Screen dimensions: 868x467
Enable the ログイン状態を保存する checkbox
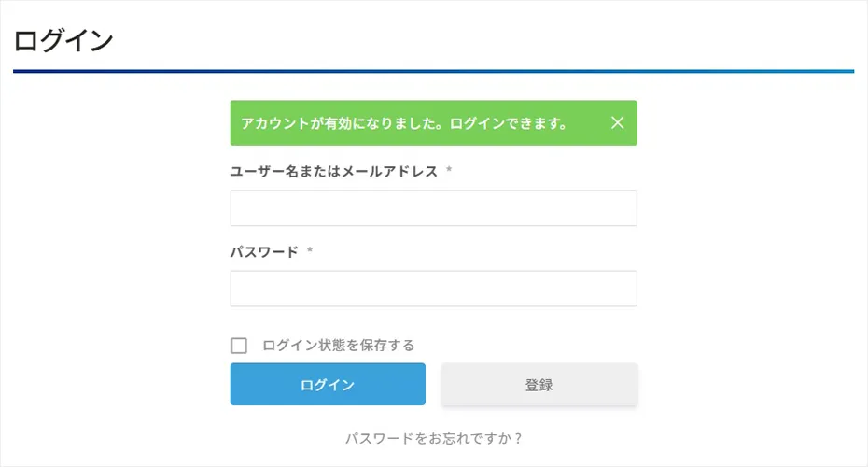(x=239, y=346)
